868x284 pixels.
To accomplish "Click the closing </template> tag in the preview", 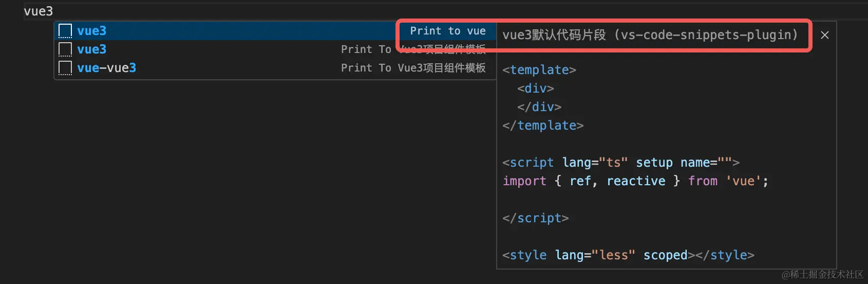I will click(x=543, y=126).
